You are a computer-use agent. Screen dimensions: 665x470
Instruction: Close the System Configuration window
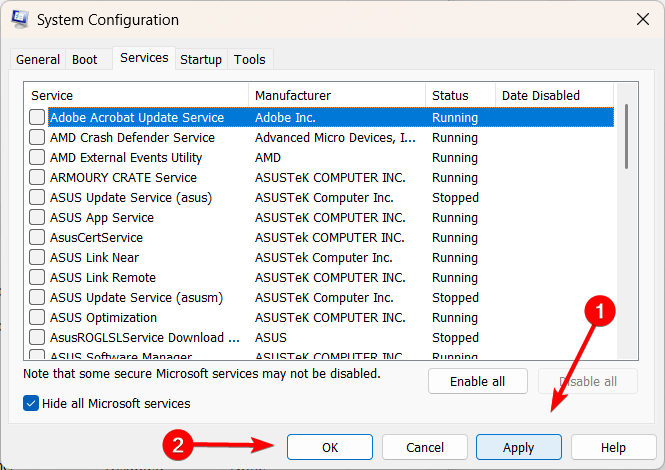tap(643, 19)
